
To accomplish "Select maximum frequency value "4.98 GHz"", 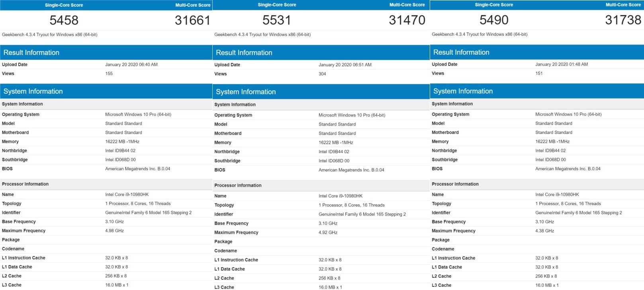I will pos(114,231).
